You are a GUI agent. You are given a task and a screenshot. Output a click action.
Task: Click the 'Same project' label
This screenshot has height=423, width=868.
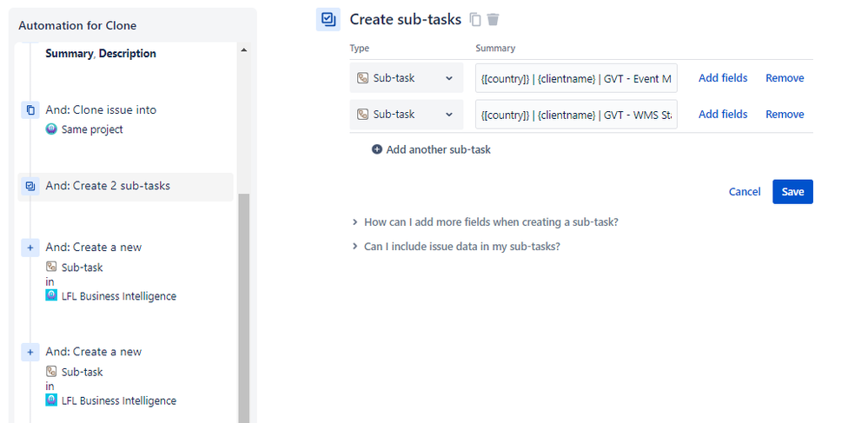click(92, 129)
